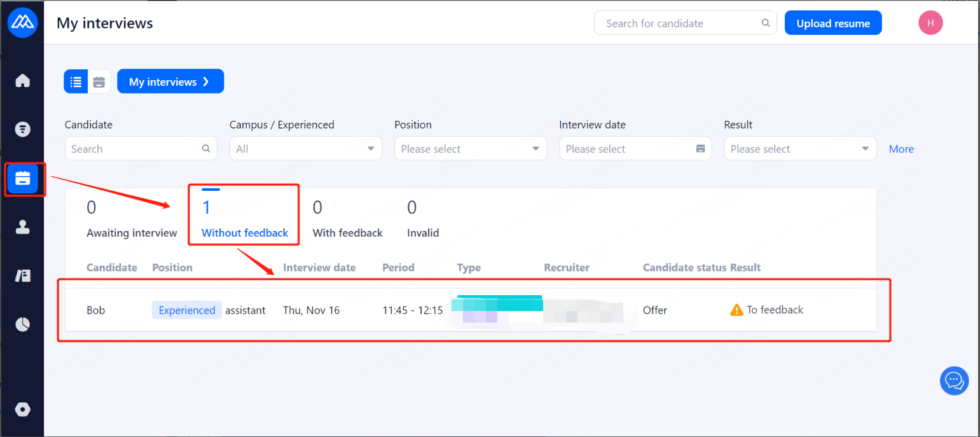Open the pie chart reports icon
980x437 pixels.
pyautogui.click(x=23, y=324)
